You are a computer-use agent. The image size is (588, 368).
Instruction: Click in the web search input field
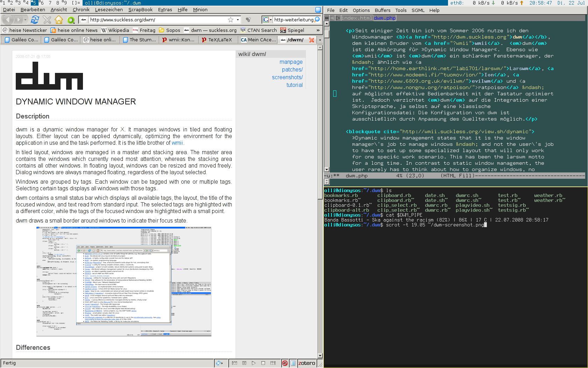point(293,20)
